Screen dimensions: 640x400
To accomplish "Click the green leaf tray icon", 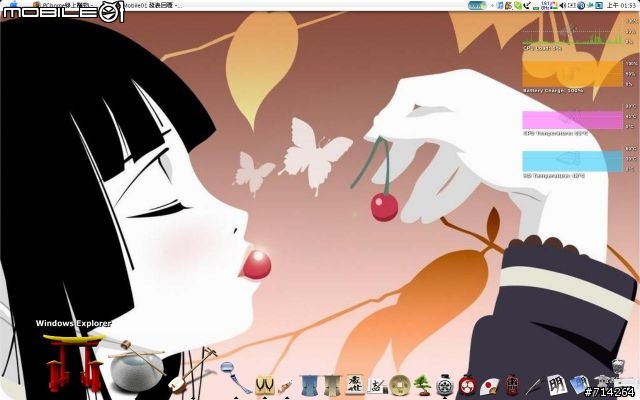I will pyautogui.click(x=590, y=5).
